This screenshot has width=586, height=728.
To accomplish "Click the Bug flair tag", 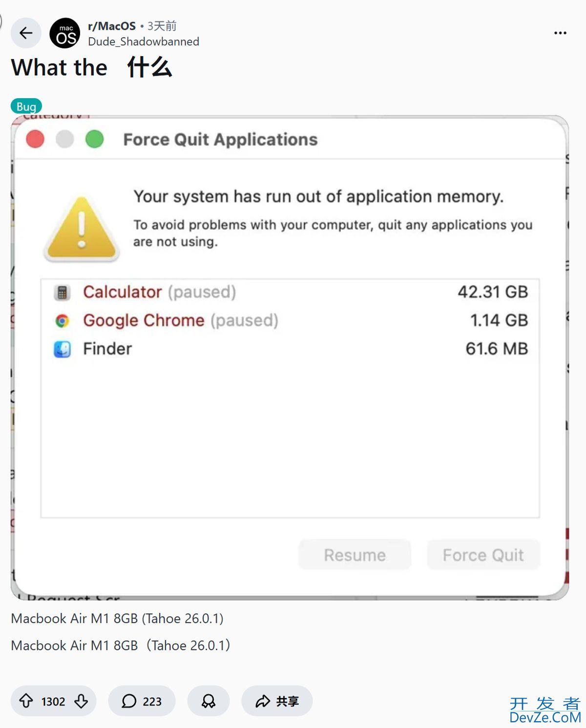I will pos(26,106).
